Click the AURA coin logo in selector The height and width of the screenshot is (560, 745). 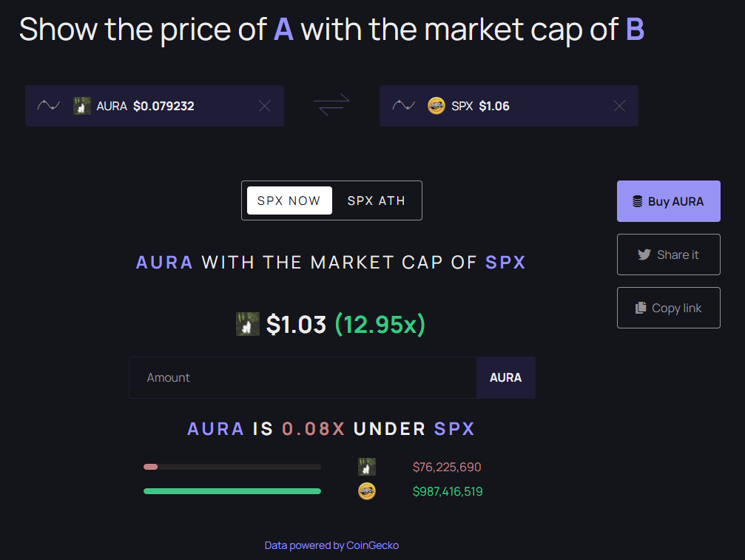pos(82,106)
